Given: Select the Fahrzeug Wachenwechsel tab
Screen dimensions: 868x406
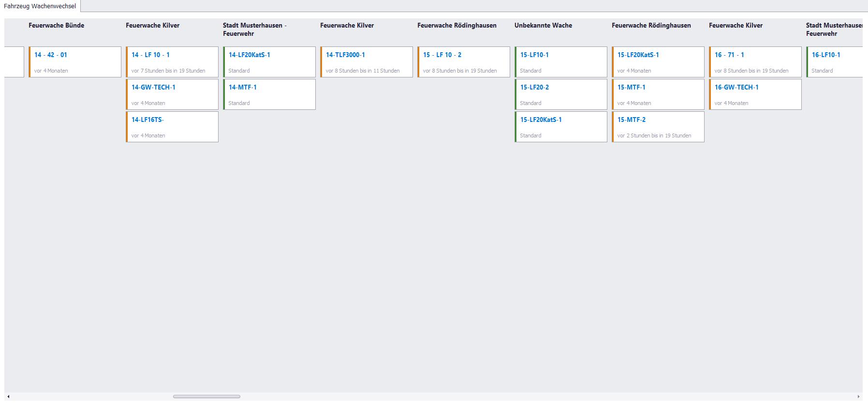Looking at the screenshot, I should pyautogui.click(x=40, y=6).
